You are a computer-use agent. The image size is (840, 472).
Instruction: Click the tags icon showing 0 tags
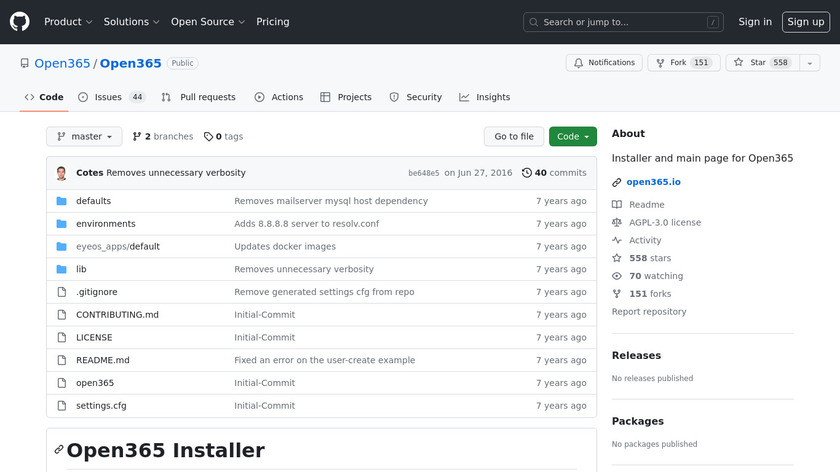208,137
